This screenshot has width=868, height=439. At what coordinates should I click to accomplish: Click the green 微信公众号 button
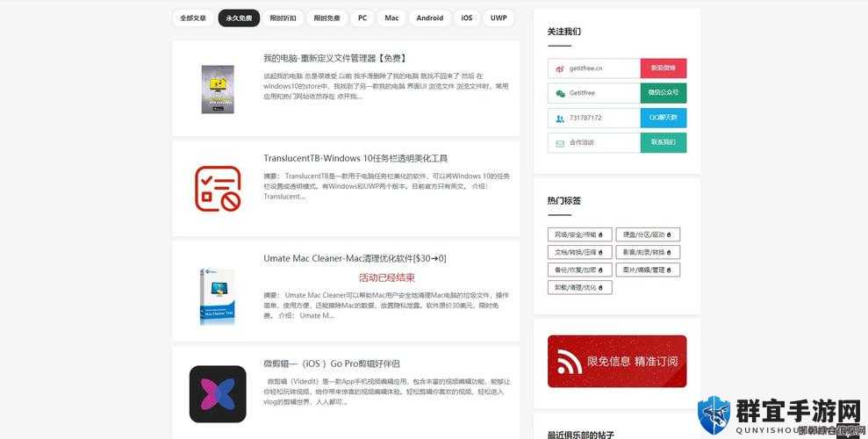(664, 93)
